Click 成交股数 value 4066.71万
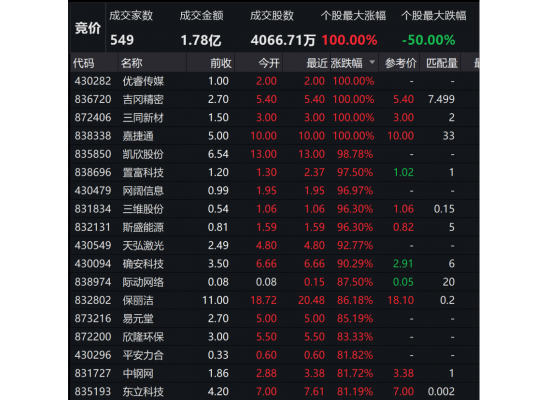The width and height of the screenshot is (550, 400). click(283, 40)
